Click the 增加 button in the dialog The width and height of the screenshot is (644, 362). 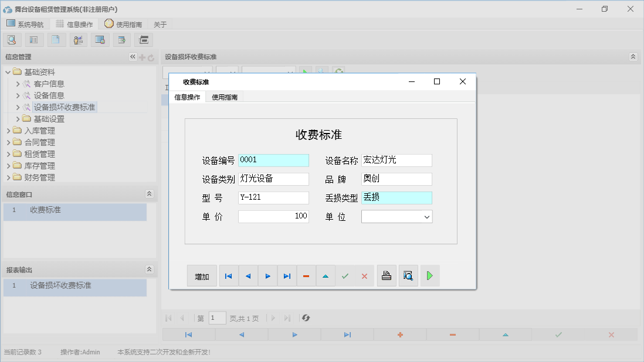(202, 275)
